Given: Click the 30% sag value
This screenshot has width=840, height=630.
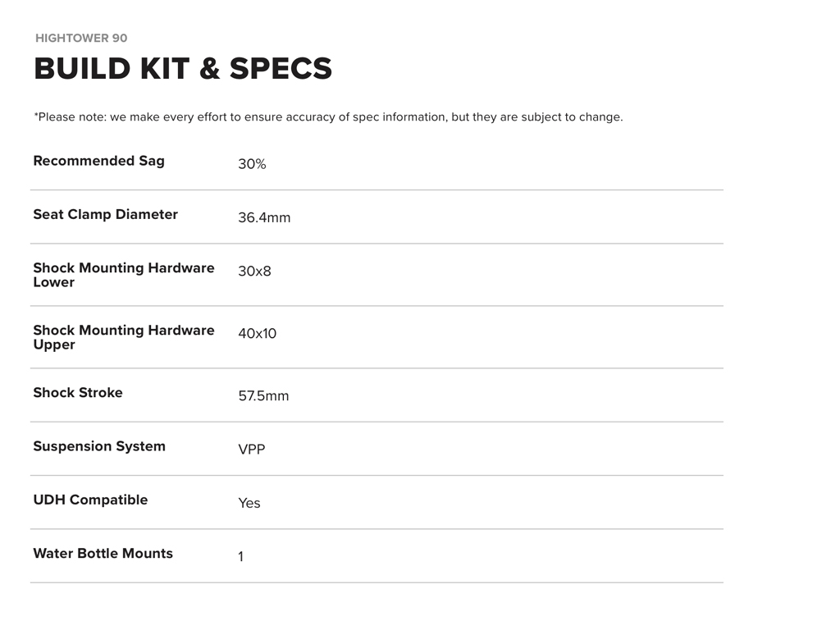Looking at the screenshot, I should click(x=252, y=164).
